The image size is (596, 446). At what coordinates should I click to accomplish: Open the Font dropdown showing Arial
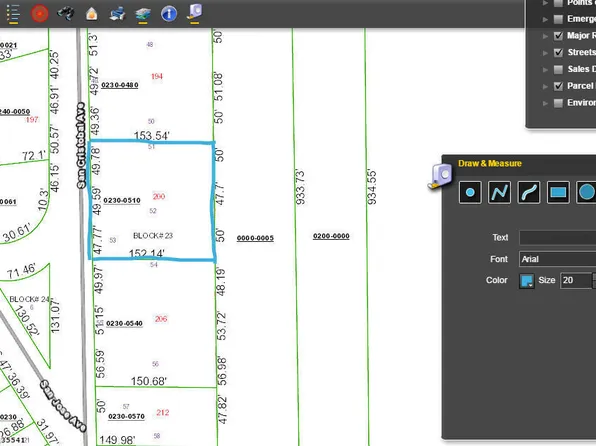(x=557, y=259)
